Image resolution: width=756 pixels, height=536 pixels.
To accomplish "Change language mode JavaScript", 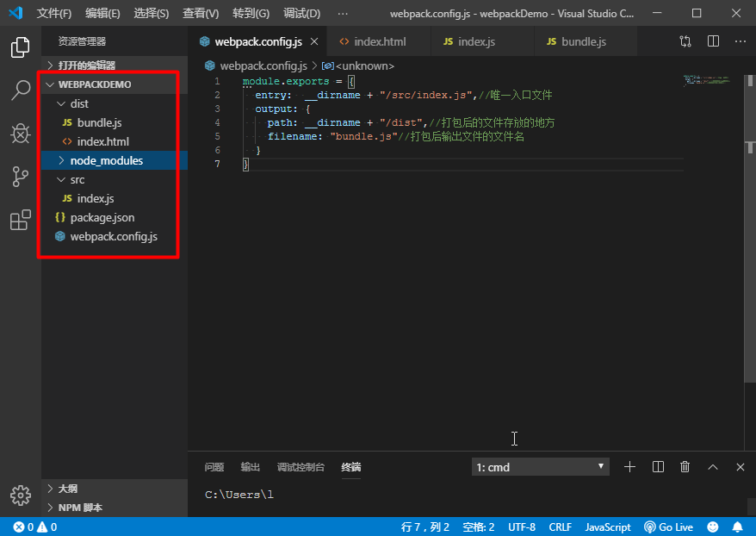I will click(x=608, y=527).
